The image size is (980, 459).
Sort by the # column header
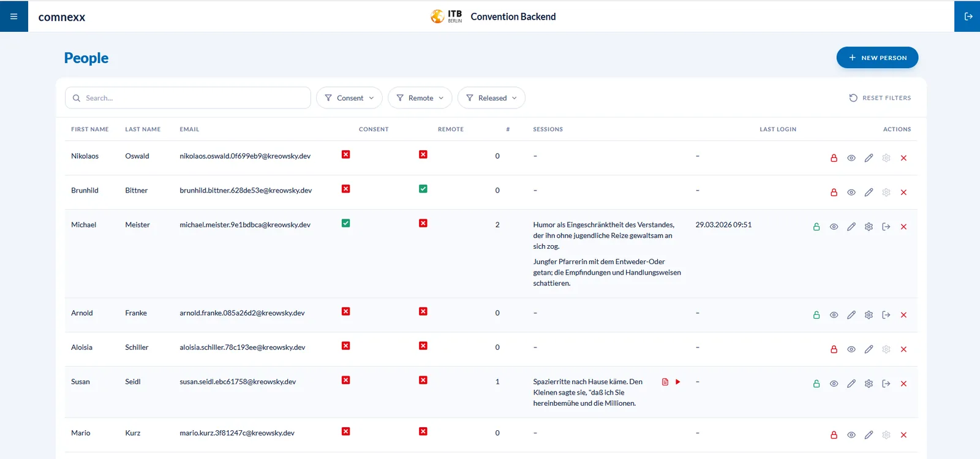[x=508, y=129]
